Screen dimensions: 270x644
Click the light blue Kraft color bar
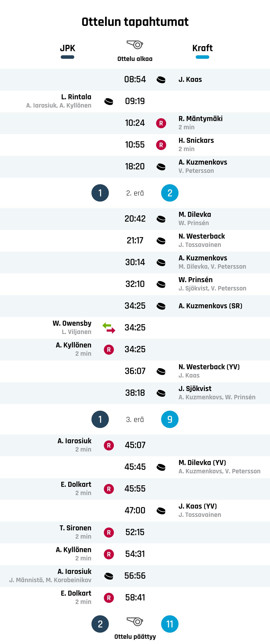(x=202, y=57)
